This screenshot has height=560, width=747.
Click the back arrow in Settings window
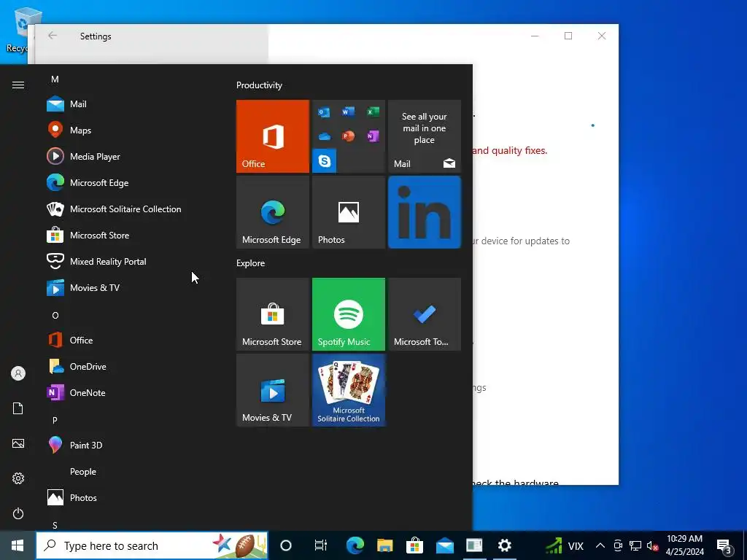click(x=53, y=36)
